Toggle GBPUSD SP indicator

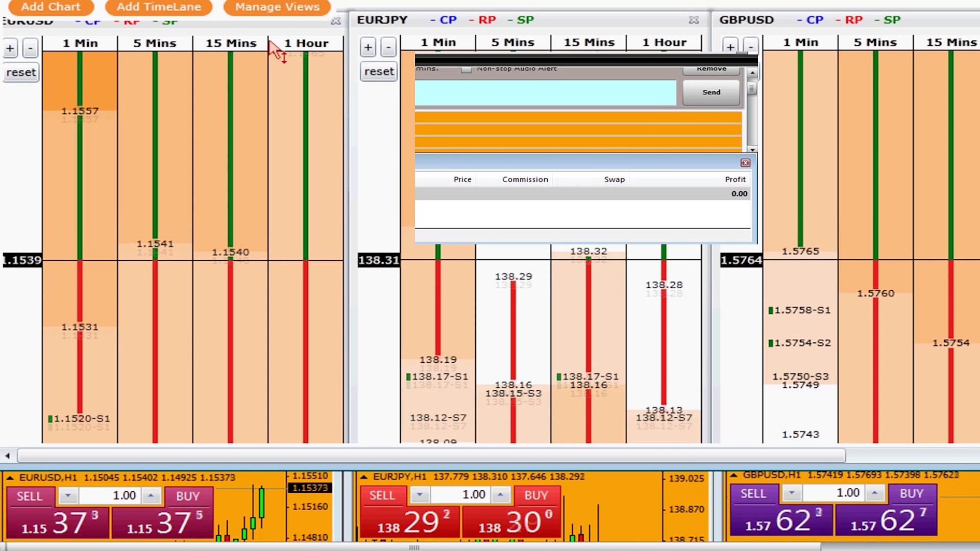point(888,20)
